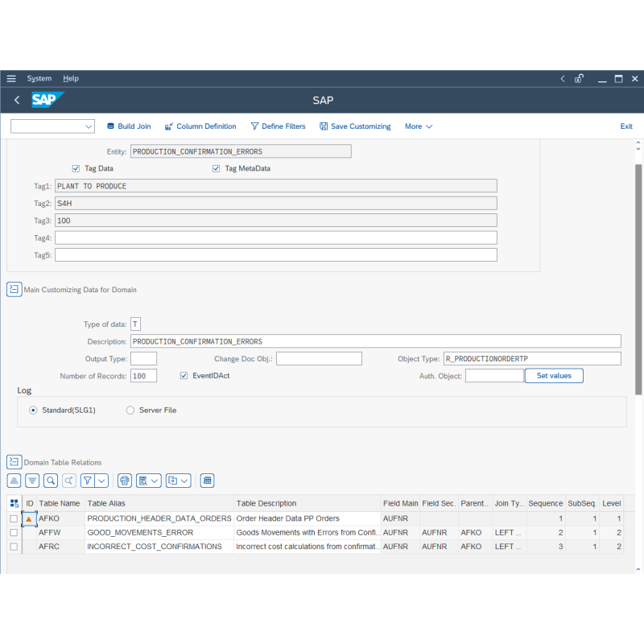
Task: Select the Standard(SLG1) log radio button
Action: (33, 410)
